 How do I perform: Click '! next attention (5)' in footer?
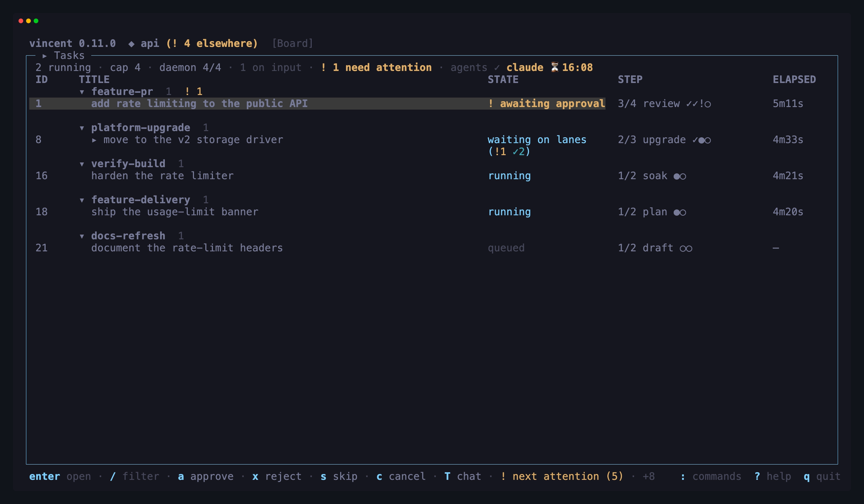tap(562, 476)
